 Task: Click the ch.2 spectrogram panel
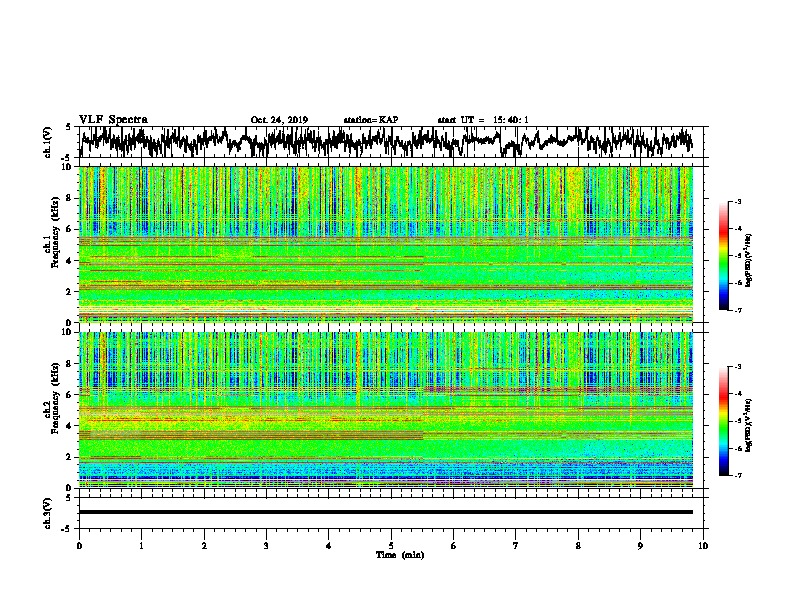click(386, 410)
